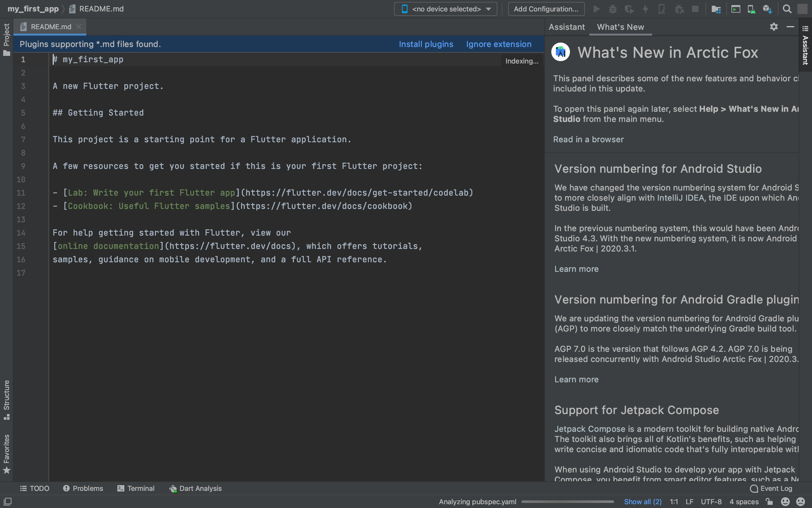Viewport: 812px width, 508px height.
Task: Toggle the Project tool window sidebar button
Action: click(6, 40)
